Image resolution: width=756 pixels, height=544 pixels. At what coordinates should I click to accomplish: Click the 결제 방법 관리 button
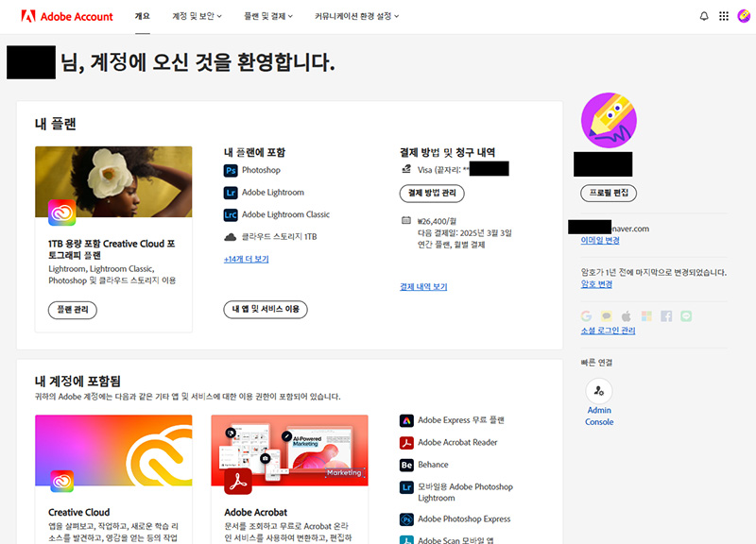point(432,194)
